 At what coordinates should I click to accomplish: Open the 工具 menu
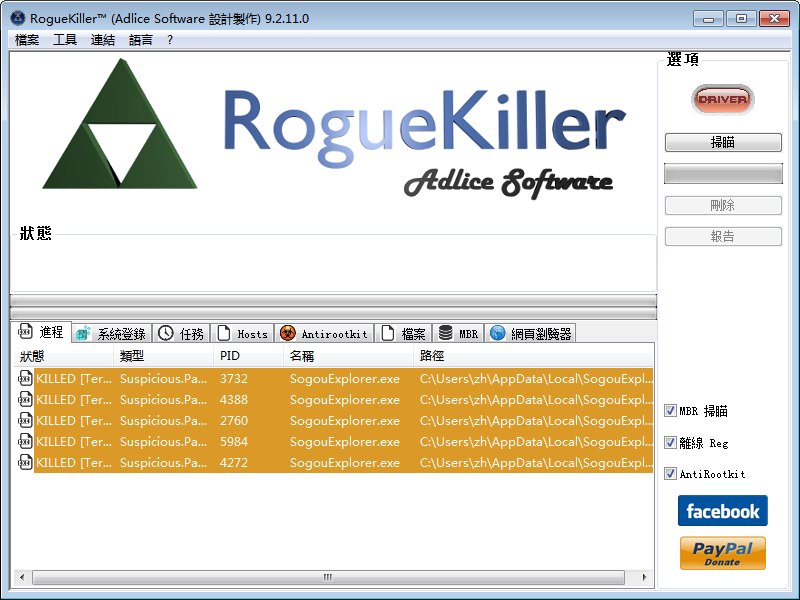65,40
